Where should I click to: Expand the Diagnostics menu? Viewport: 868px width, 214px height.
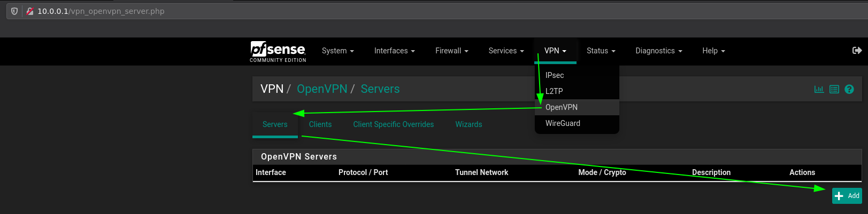[x=659, y=51]
